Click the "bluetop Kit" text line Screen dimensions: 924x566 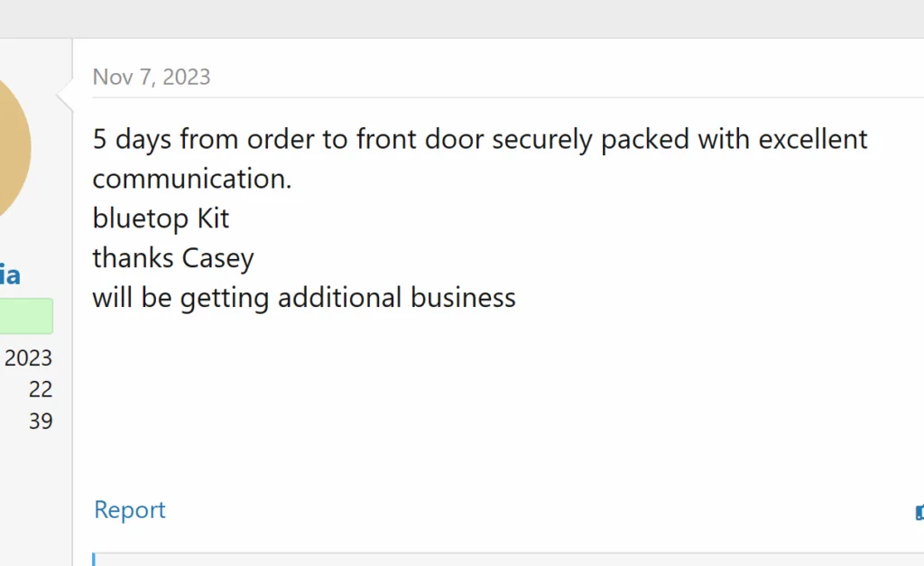tap(161, 218)
